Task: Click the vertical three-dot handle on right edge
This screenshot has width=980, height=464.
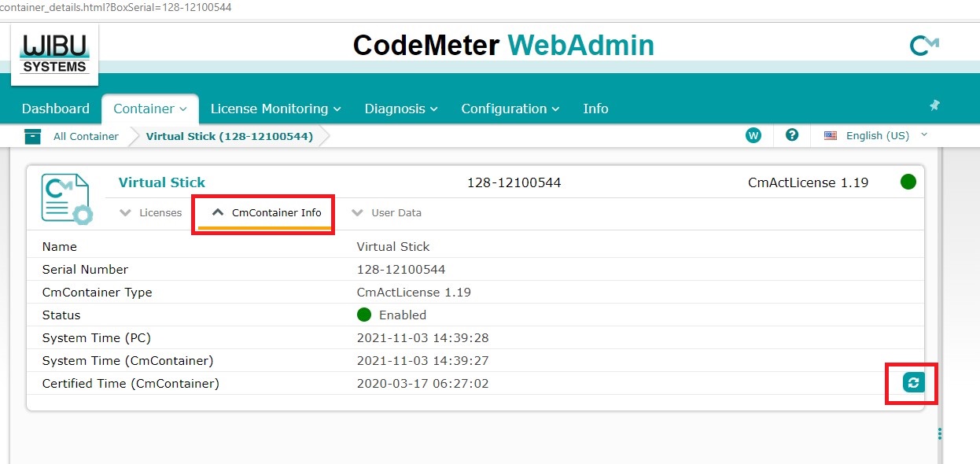Action: pyautogui.click(x=940, y=434)
